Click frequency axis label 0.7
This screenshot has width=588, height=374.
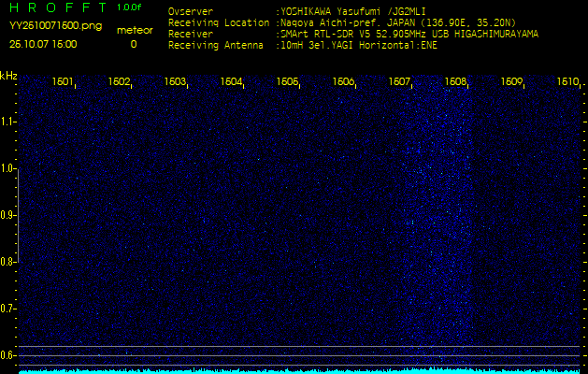coord(7,309)
